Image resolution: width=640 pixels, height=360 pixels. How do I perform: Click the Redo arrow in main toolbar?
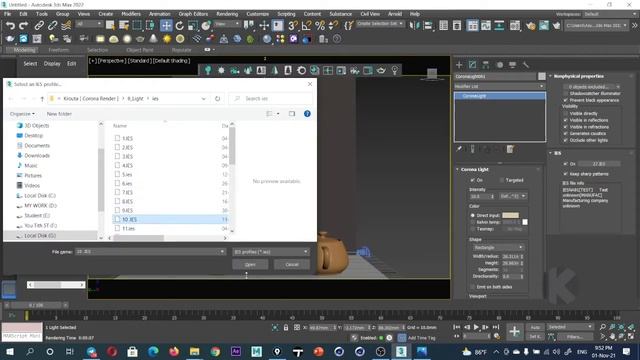click(x=24, y=25)
